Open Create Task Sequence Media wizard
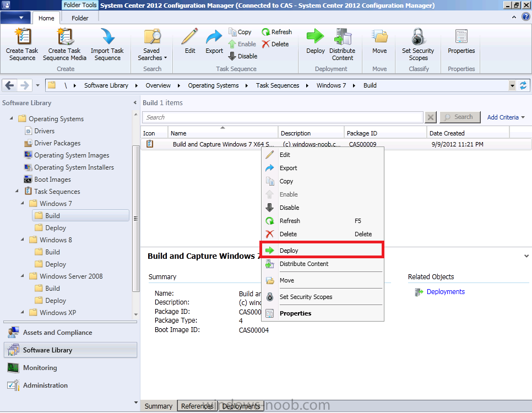The width and height of the screenshot is (532, 413). pyautogui.click(x=64, y=45)
